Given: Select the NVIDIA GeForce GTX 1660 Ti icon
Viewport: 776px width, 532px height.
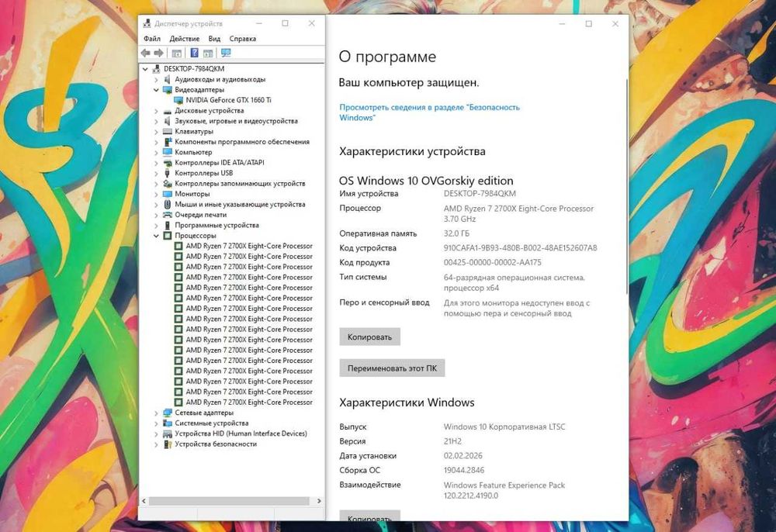Looking at the screenshot, I should [x=178, y=100].
